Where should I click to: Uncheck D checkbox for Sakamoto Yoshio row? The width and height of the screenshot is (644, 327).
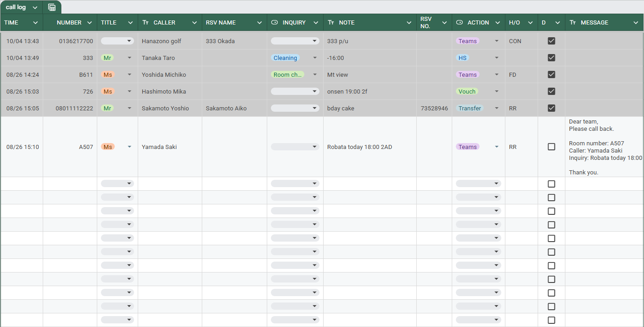tap(551, 108)
